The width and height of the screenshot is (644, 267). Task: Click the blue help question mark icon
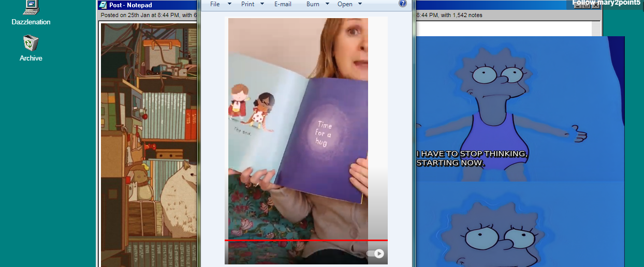pos(403,4)
